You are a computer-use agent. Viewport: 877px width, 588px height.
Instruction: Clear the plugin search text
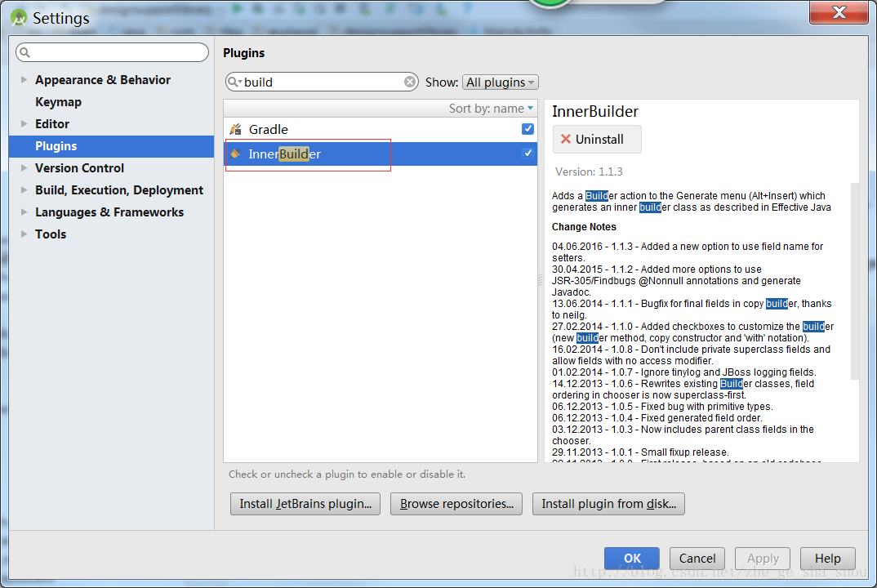click(x=410, y=82)
